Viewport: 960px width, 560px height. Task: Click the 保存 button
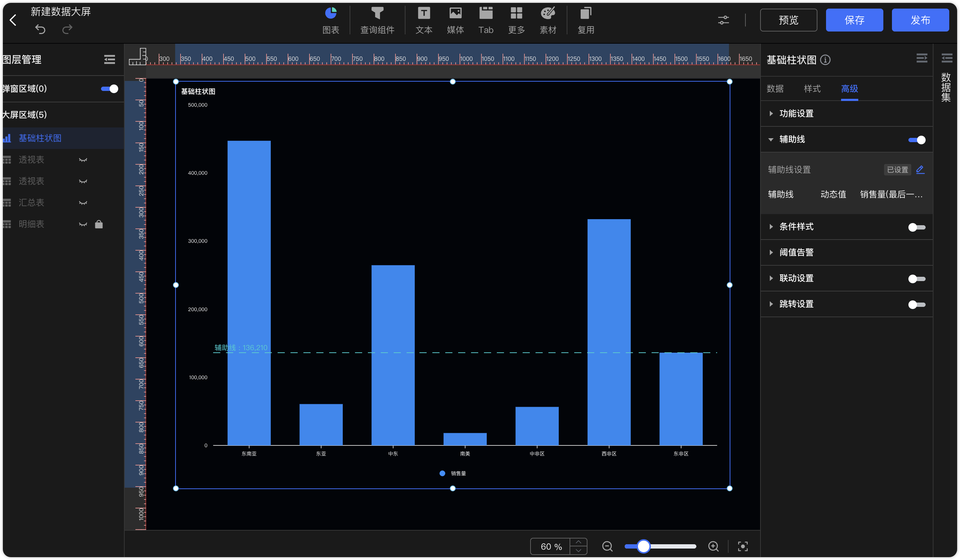click(854, 20)
